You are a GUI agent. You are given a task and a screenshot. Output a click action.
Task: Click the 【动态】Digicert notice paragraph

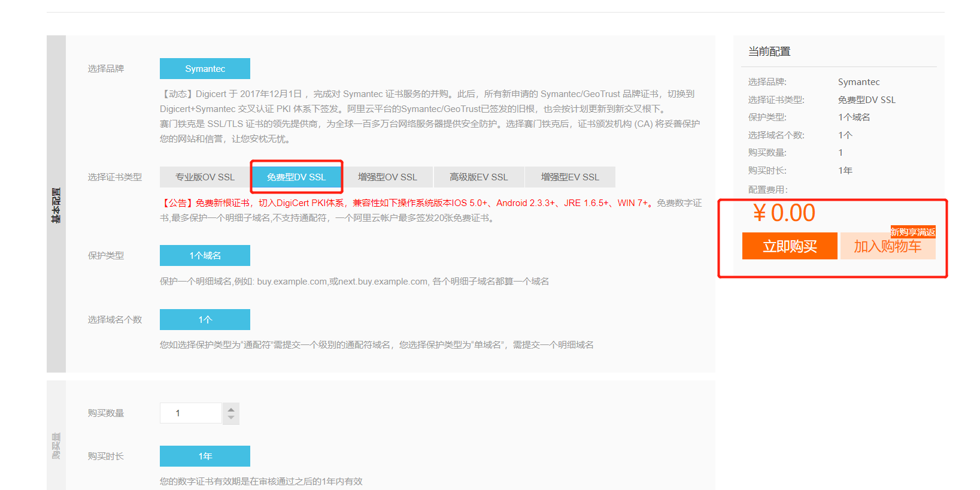click(x=430, y=116)
